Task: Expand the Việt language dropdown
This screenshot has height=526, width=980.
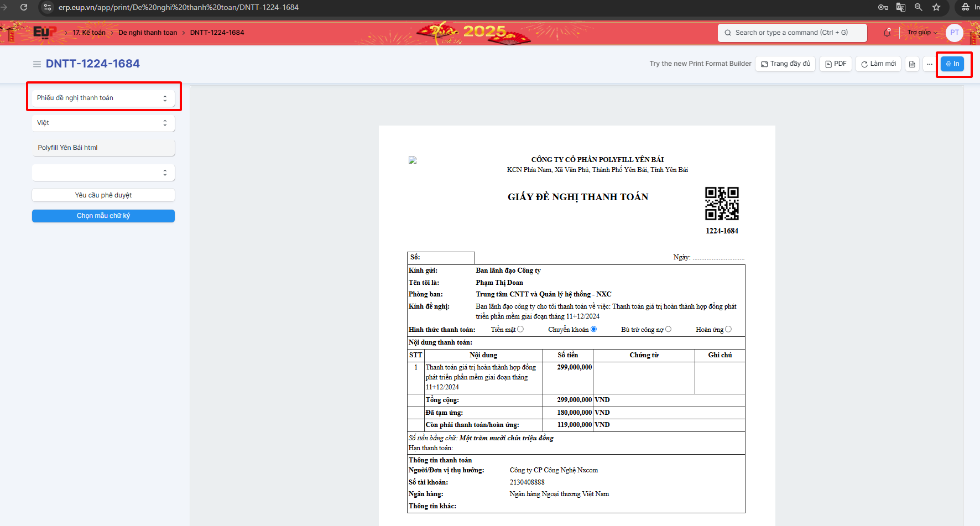Action: (x=103, y=123)
